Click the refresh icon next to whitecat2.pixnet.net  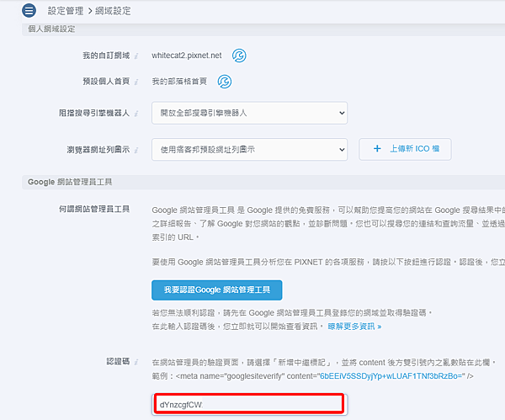239,56
